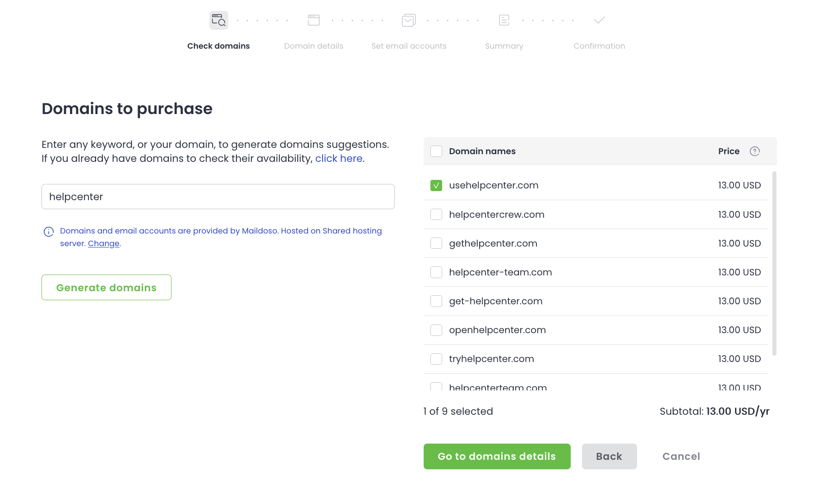Click Go to domains details button

click(x=497, y=456)
